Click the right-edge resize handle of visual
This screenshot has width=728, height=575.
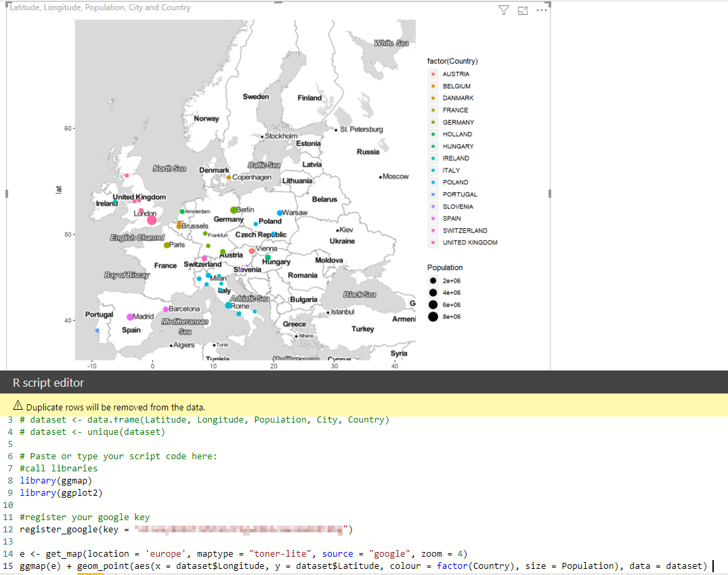[x=550, y=194]
